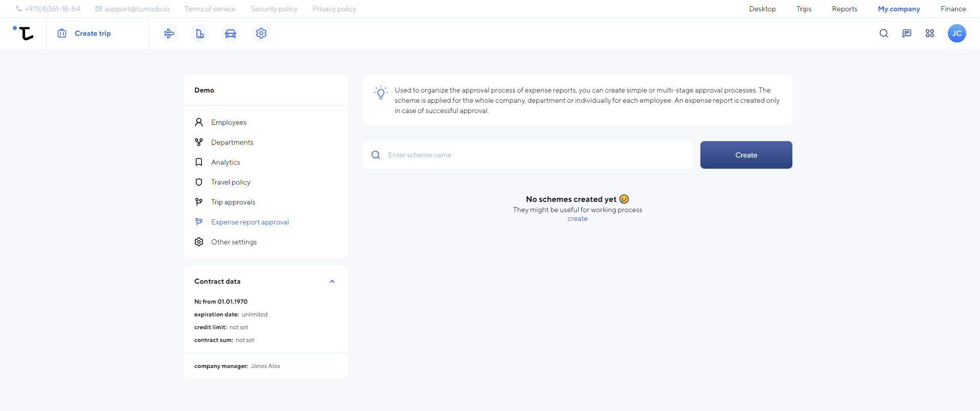Image resolution: width=980 pixels, height=411 pixels.
Task: Switch to the Reports tab
Action: click(x=844, y=9)
